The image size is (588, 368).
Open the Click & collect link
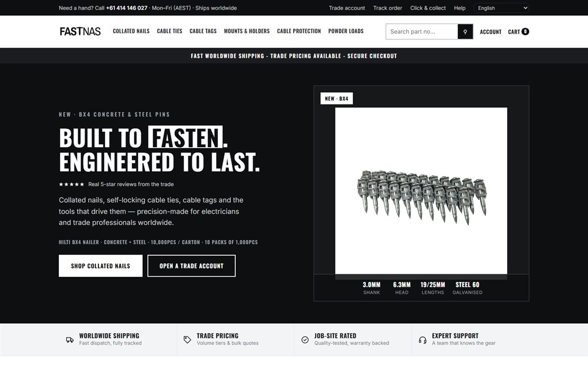(428, 8)
